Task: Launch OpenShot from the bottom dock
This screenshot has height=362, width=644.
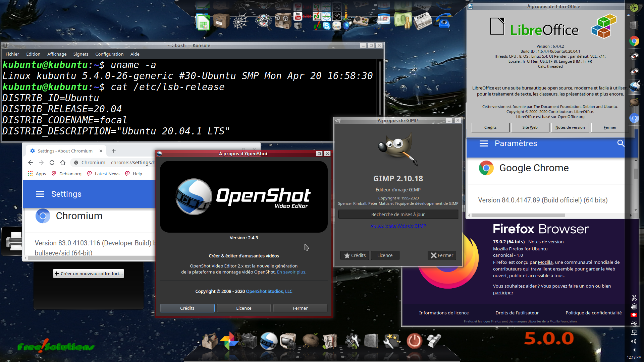Action: pos(269,341)
